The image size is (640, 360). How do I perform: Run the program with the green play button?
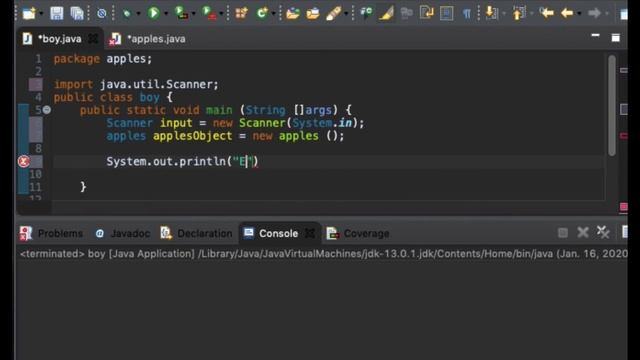pyautogui.click(x=153, y=13)
